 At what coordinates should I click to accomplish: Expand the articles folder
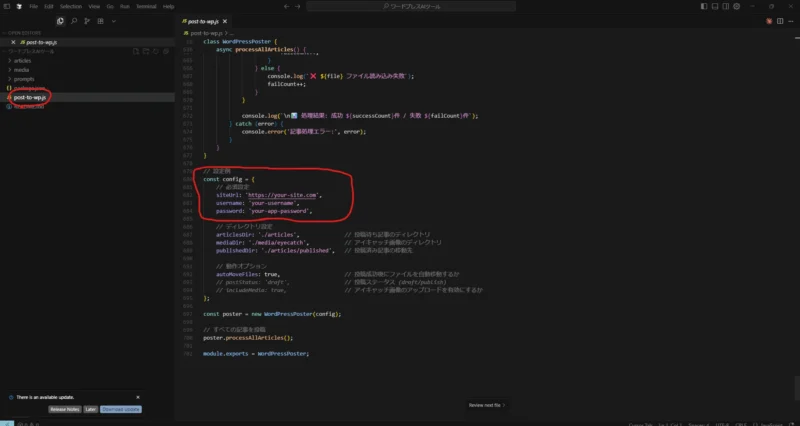(22, 61)
